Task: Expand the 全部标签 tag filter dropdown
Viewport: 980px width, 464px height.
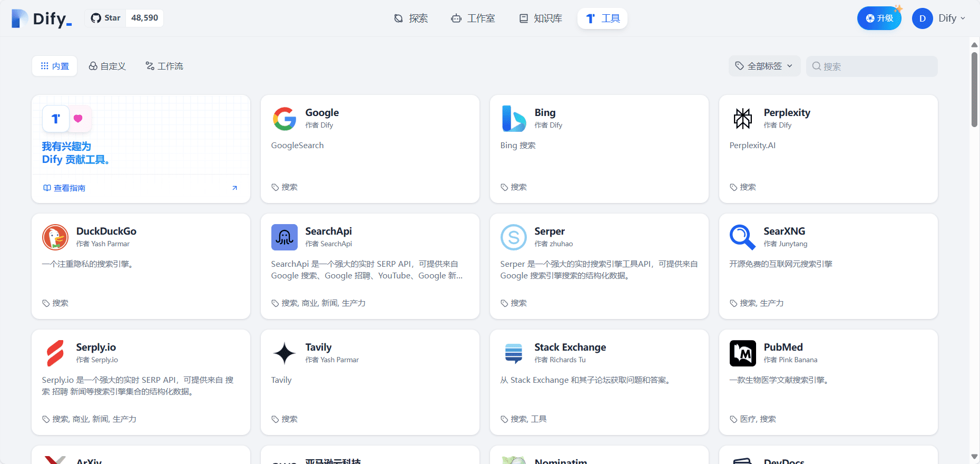Action: [x=764, y=66]
